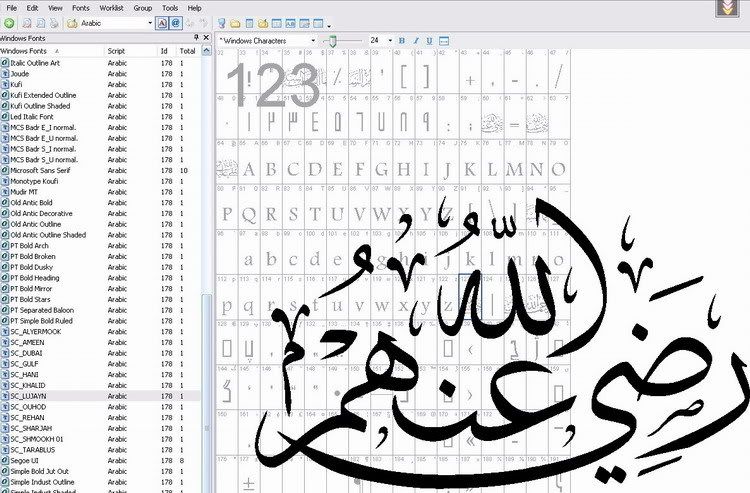Screen dimensions: 750x493
Task: Click the folder with star toolbar icon
Action: 263,23
